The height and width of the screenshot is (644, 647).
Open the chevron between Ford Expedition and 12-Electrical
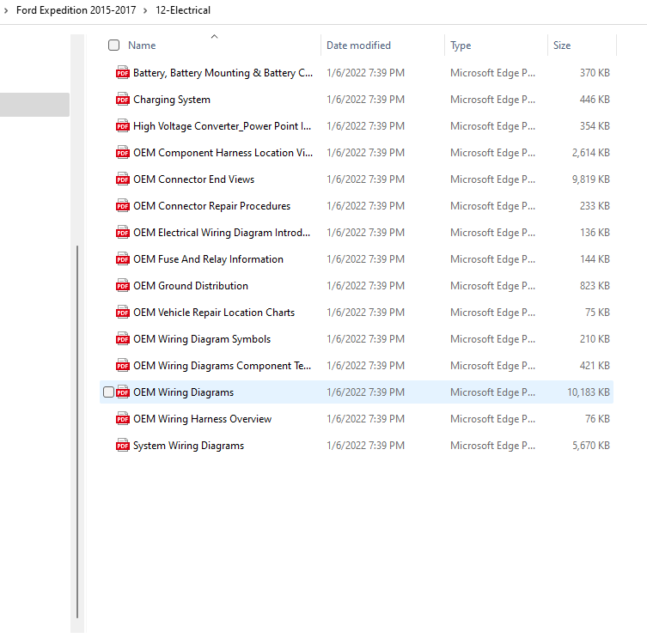click(x=146, y=10)
